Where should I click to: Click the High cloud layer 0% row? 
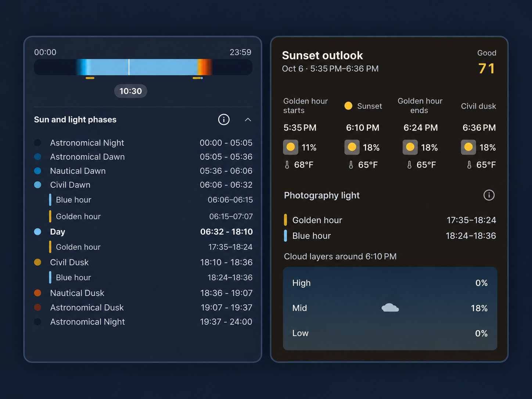point(390,283)
